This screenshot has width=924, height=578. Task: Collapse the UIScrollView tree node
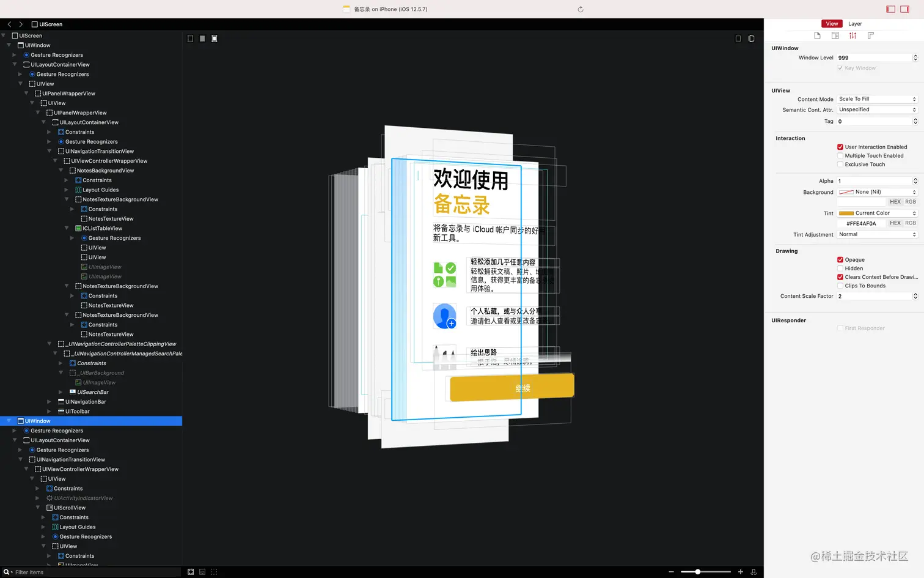click(38, 508)
